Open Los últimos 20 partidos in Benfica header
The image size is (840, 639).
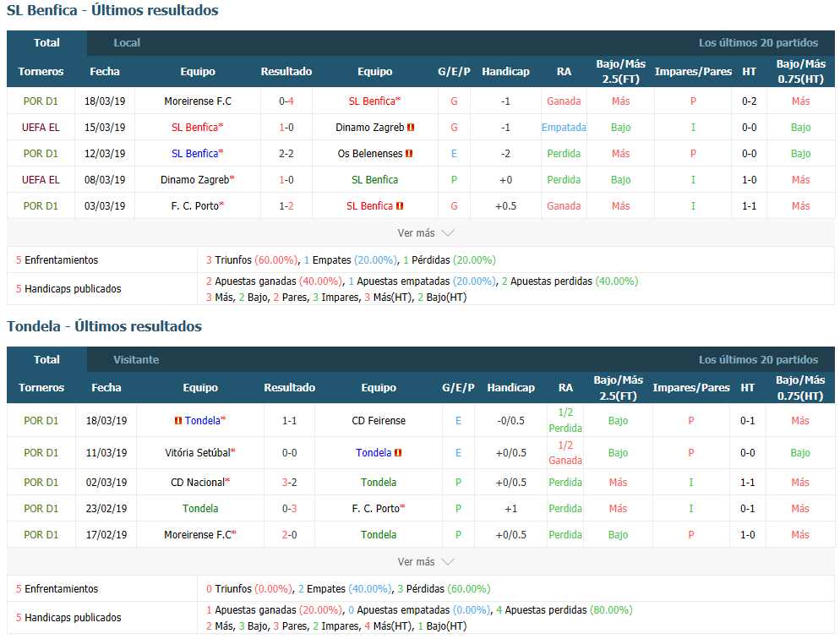[x=758, y=43]
